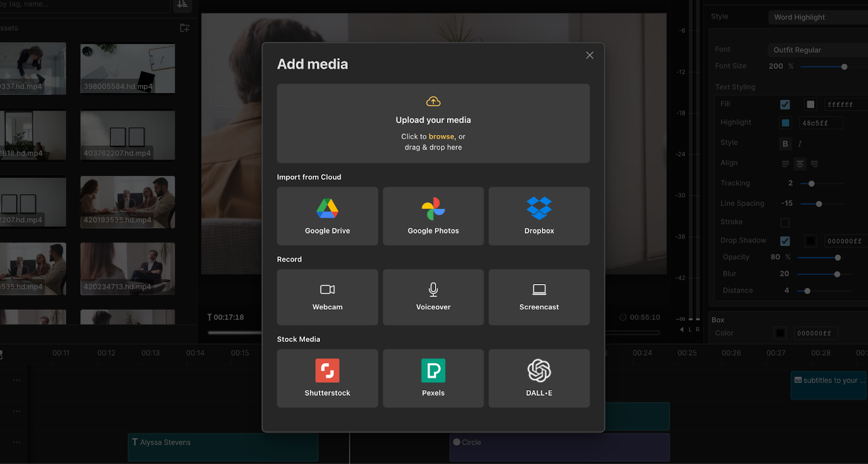Screen dimensions: 868x464
Task: Select the 398005584.hd.mp4 asset thumbnail
Action: [127, 69]
